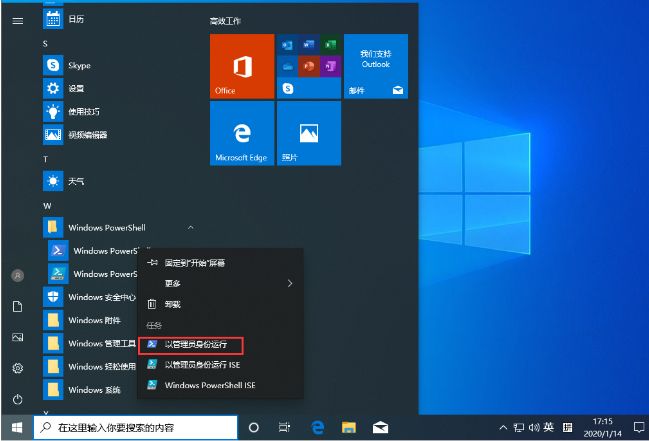Launch Edge from the taskbar
This screenshot has width=649, height=441.
point(317,427)
